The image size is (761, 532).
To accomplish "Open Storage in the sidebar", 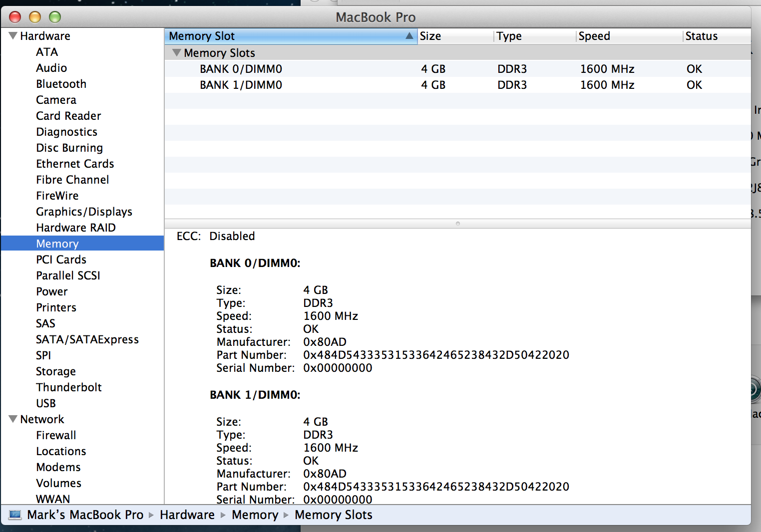I will click(55, 371).
